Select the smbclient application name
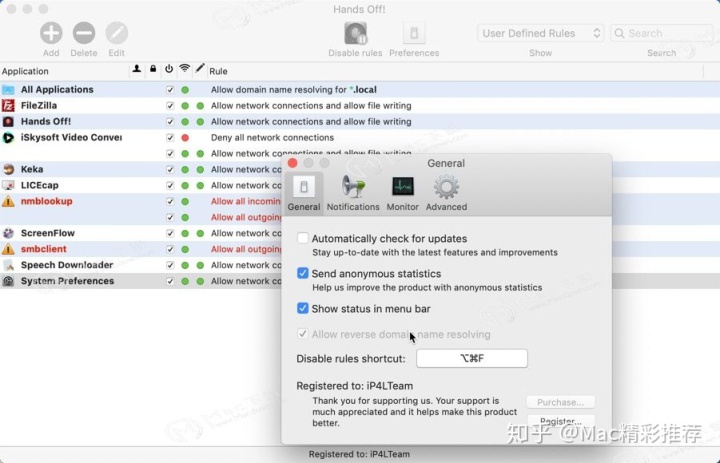Image resolution: width=720 pixels, height=463 pixels. (x=44, y=249)
